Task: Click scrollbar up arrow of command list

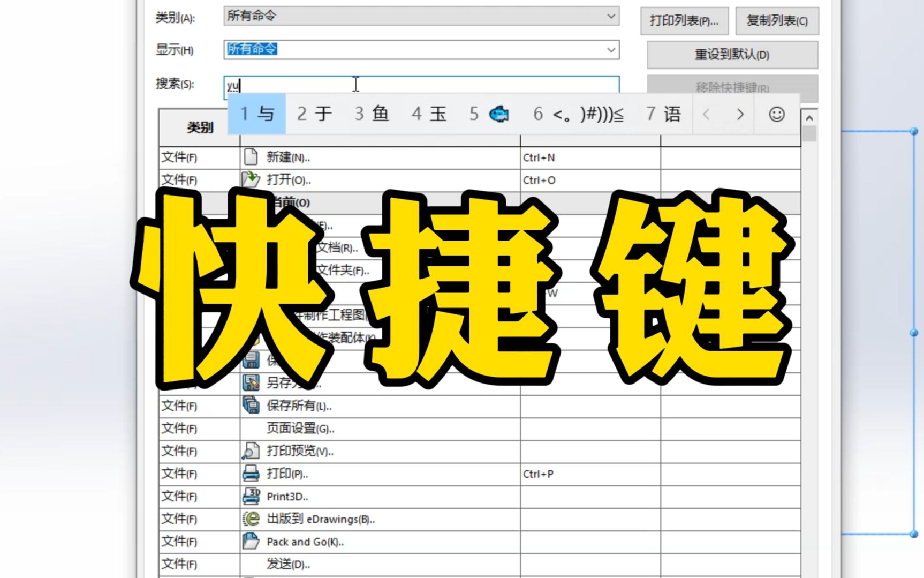Action: pyautogui.click(x=809, y=118)
